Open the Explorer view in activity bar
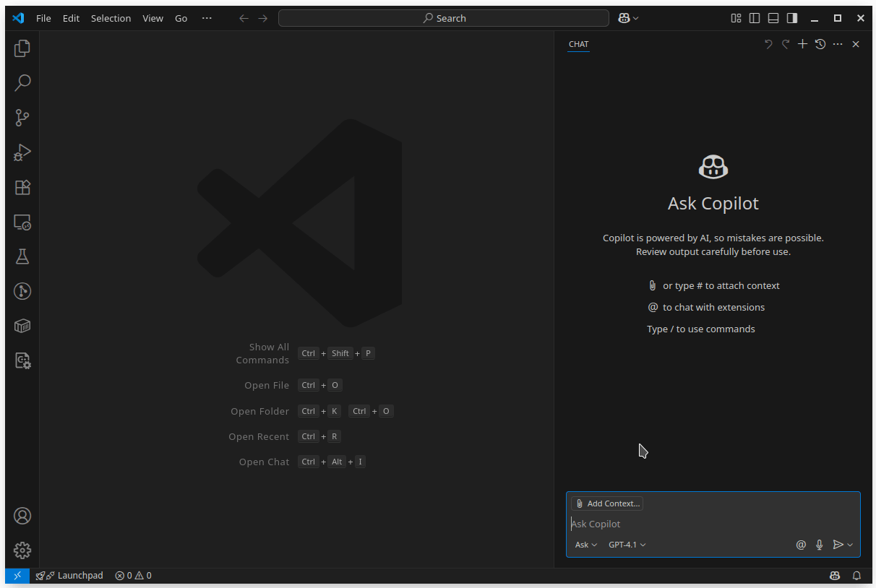 tap(22, 48)
